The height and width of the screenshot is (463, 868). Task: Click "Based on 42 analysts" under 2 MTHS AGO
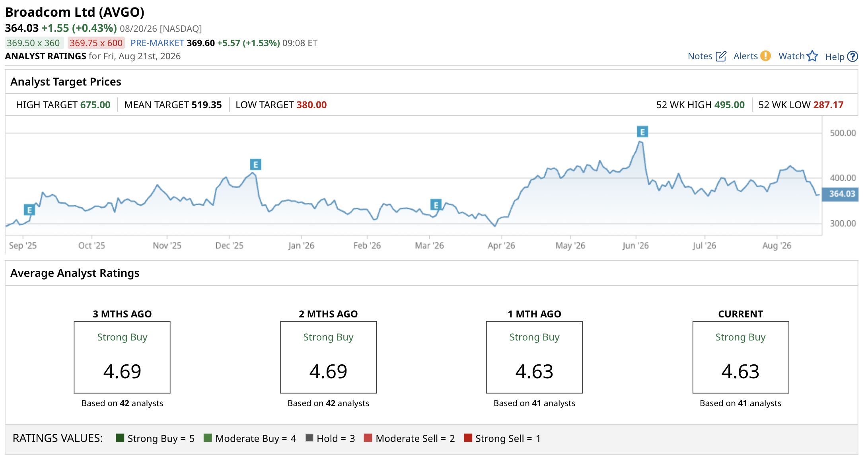pos(328,403)
